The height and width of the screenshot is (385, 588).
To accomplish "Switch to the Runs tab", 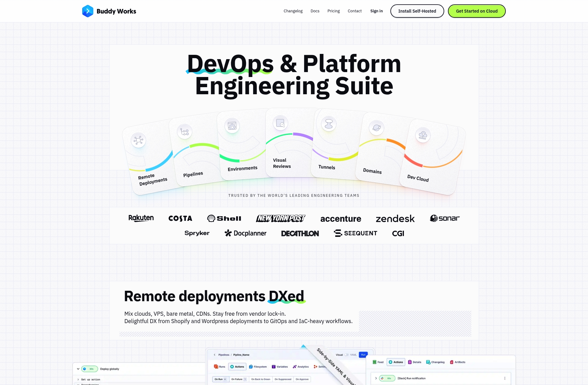I will [x=219, y=367].
